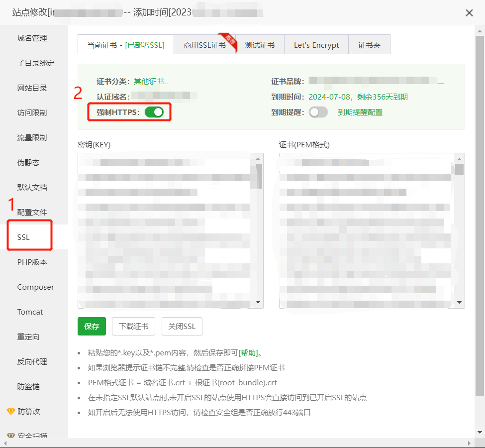The image size is (485, 448).
Task: Open the [帮助] help link
Action: tap(248, 353)
